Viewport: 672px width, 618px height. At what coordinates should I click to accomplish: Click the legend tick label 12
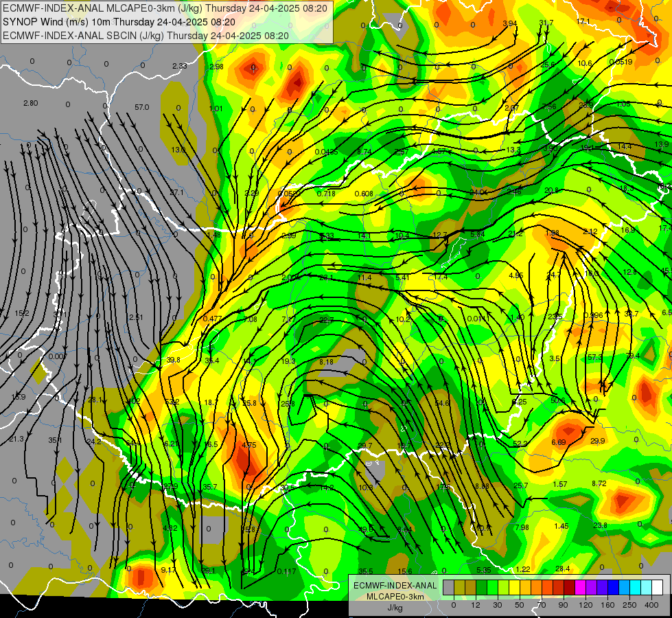click(475, 605)
